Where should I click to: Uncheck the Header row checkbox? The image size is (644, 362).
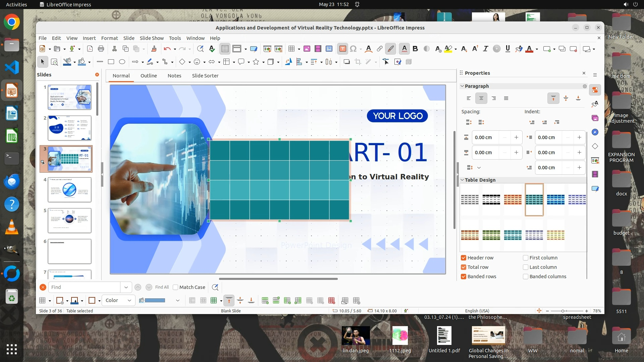click(464, 258)
